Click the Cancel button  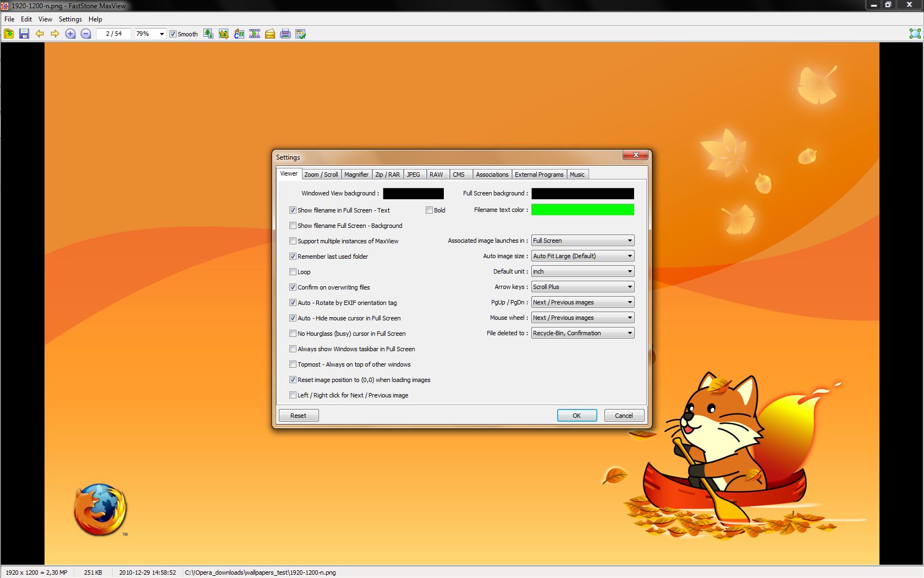pyautogui.click(x=624, y=416)
